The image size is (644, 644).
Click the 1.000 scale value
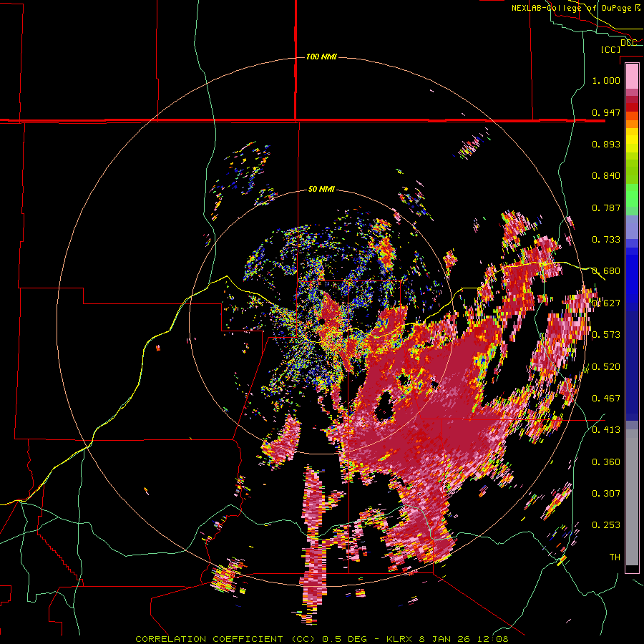pyautogui.click(x=606, y=80)
